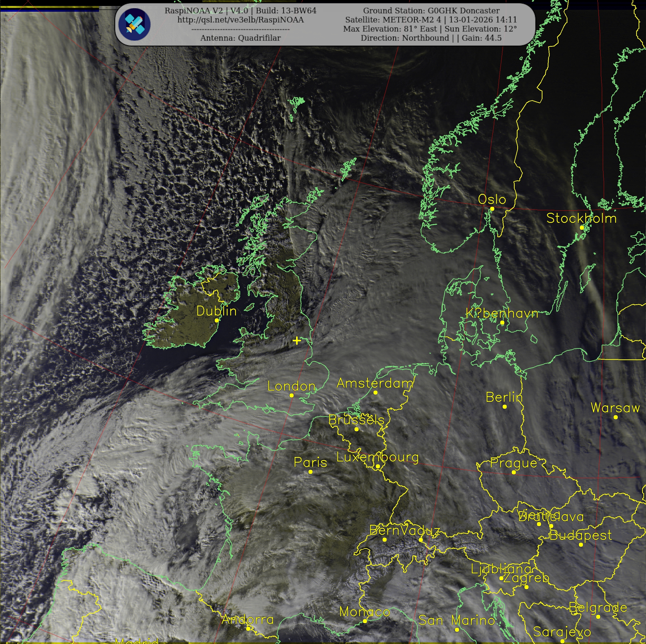Click the RaspiNOAA satellite logo icon
The image size is (646, 644).
134,24
